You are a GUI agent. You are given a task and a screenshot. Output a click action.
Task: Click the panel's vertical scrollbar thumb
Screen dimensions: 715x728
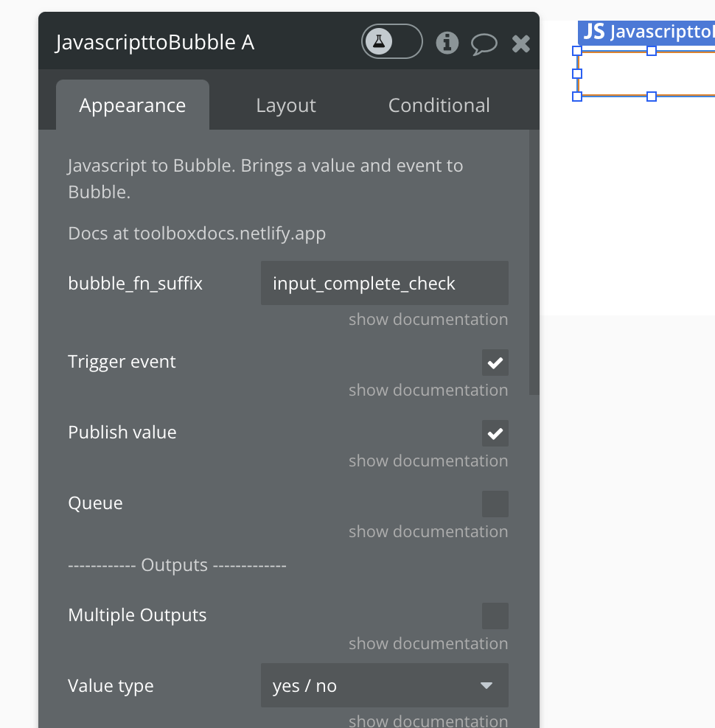click(534, 262)
